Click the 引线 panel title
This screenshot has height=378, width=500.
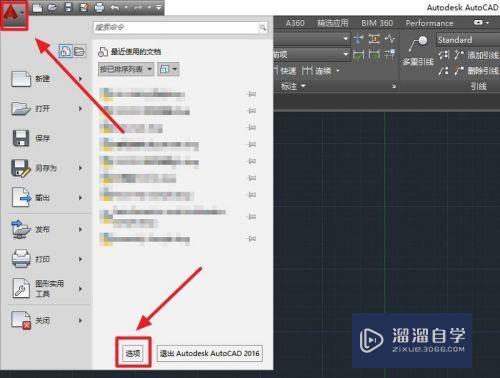click(x=478, y=87)
